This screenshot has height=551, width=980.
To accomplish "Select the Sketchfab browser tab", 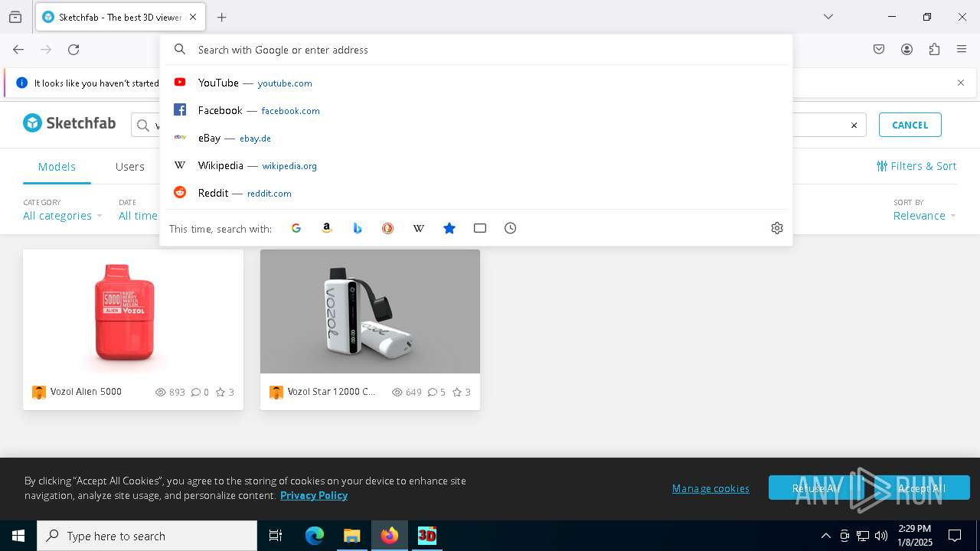I will point(120,17).
